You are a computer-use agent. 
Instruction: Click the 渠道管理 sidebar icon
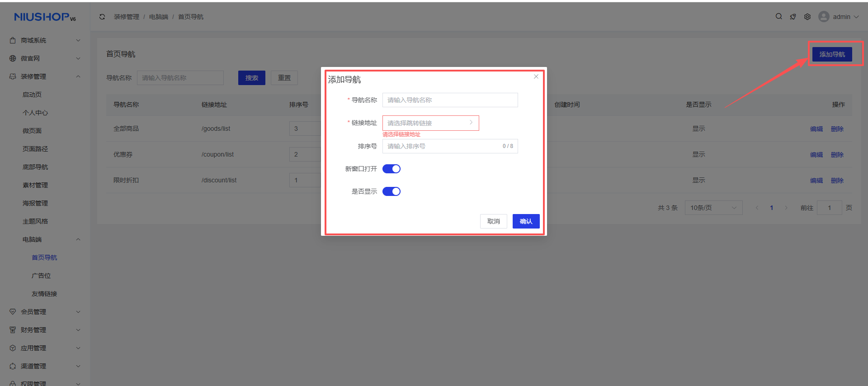(x=13, y=366)
